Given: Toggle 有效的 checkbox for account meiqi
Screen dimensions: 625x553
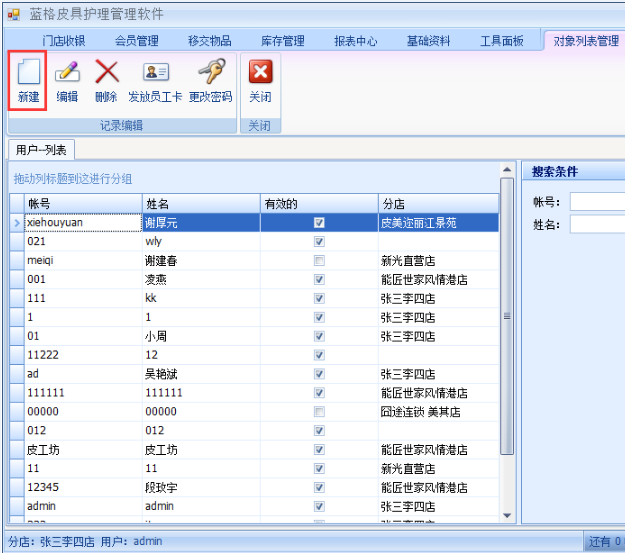Looking at the screenshot, I should coord(319,261).
